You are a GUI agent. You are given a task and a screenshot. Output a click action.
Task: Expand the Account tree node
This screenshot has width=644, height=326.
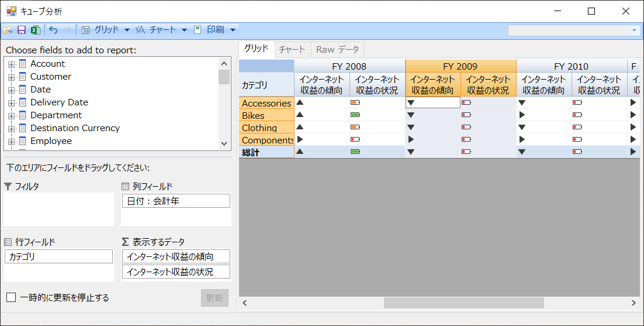11,64
